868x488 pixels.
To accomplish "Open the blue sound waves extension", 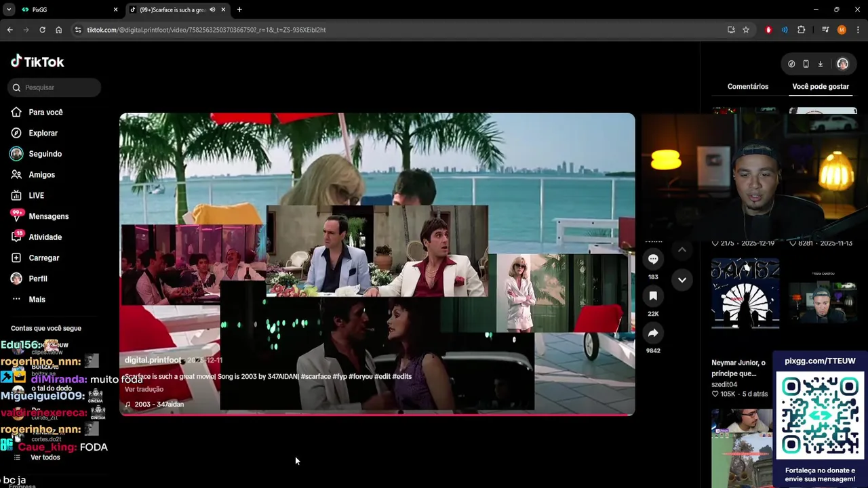I will click(785, 30).
